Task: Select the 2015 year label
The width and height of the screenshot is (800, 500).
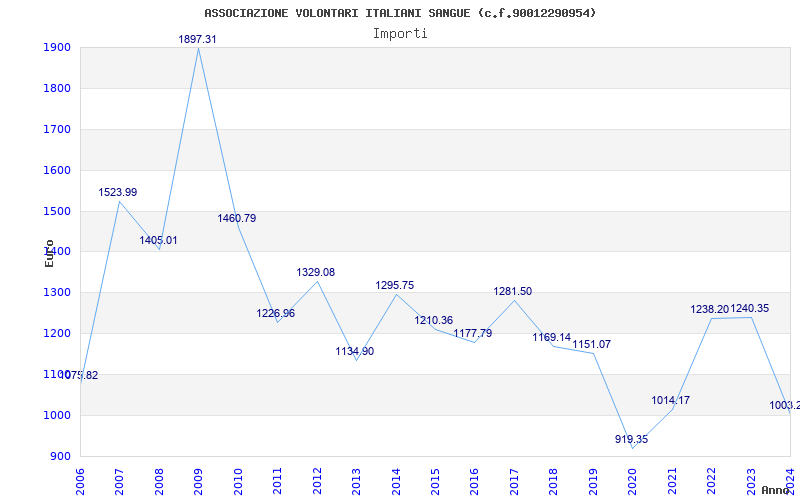Action: pos(435,482)
